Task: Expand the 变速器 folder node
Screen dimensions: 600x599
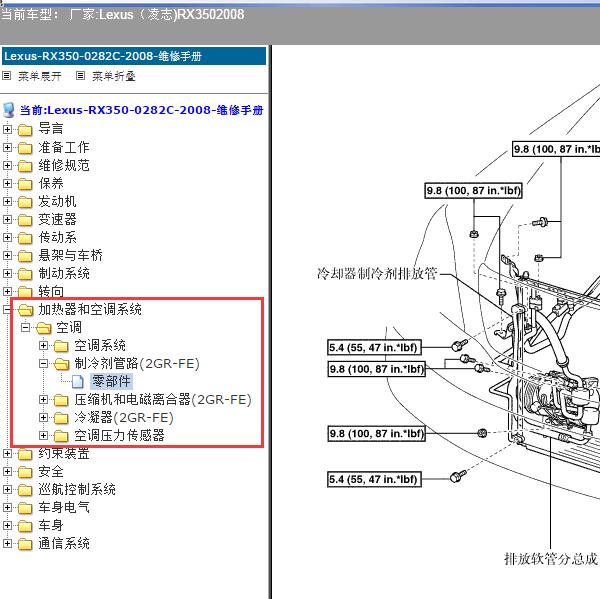Action: [7, 219]
